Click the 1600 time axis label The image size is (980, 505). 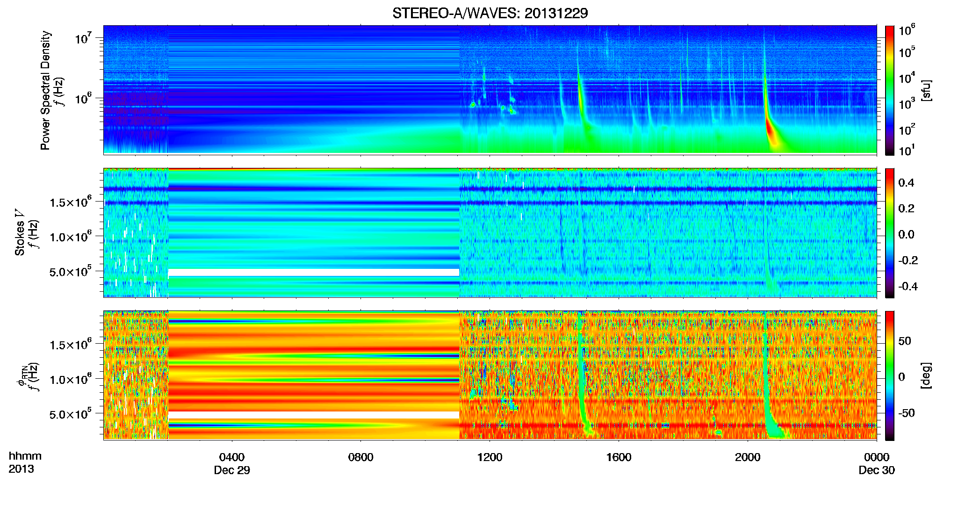[x=619, y=457]
